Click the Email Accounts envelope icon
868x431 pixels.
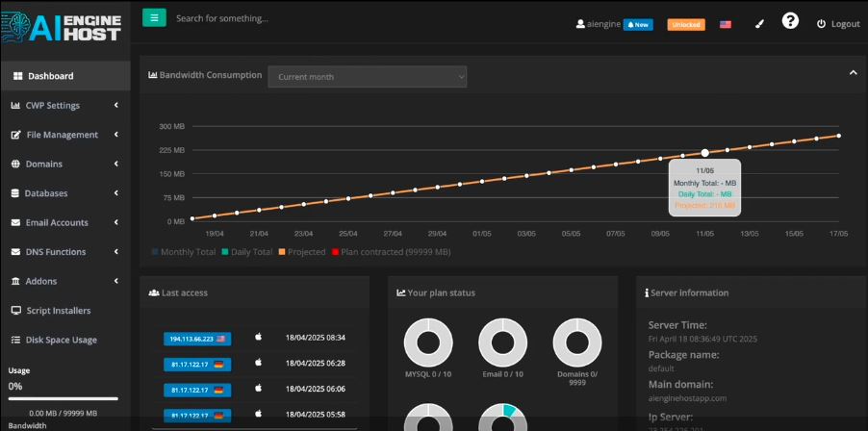pyautogui.click(x=15, y=222)
